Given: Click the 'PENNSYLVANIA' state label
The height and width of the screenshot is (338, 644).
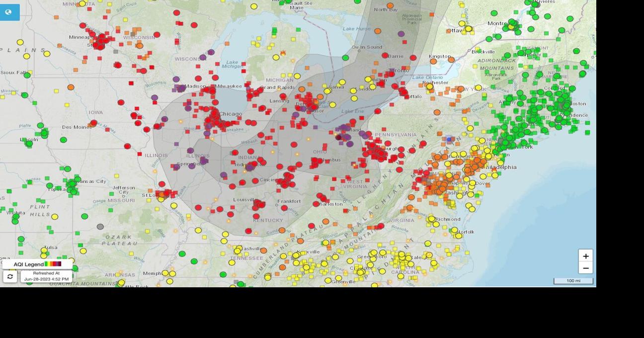Looking at the screenshot, I should coord(396,135).
